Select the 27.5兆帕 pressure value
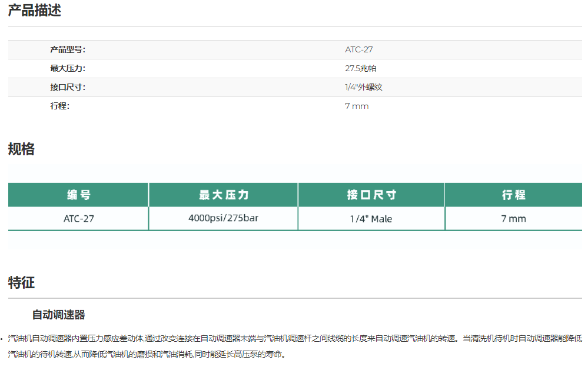Image resolution: width=588 pixels, height=370 pixels. (x=360, y=68)
